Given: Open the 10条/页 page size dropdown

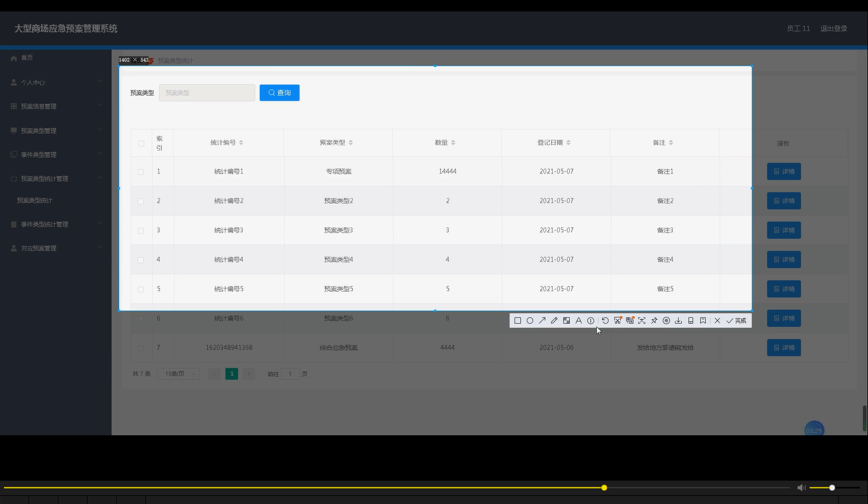Looking at the screenshot, I should click(178, 374).
